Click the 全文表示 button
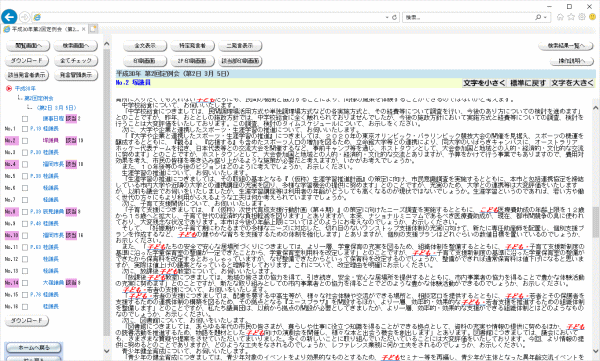 click(x=145, y=46)
